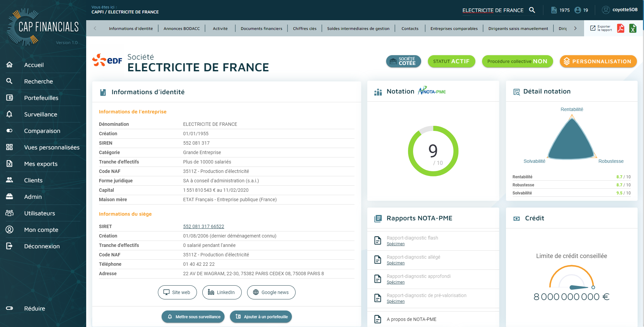This screenshot has height=327, width=644.
Task: Click the search magnifier in top bar
Action: [532, 10]
